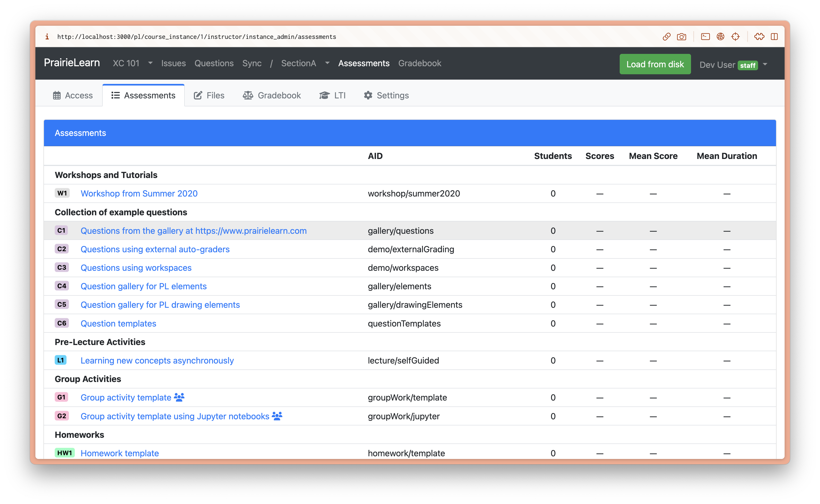The height and width of the screenshot is (504, 820).
Task: Open Questions from the gallery link
Action: [194, 231]
